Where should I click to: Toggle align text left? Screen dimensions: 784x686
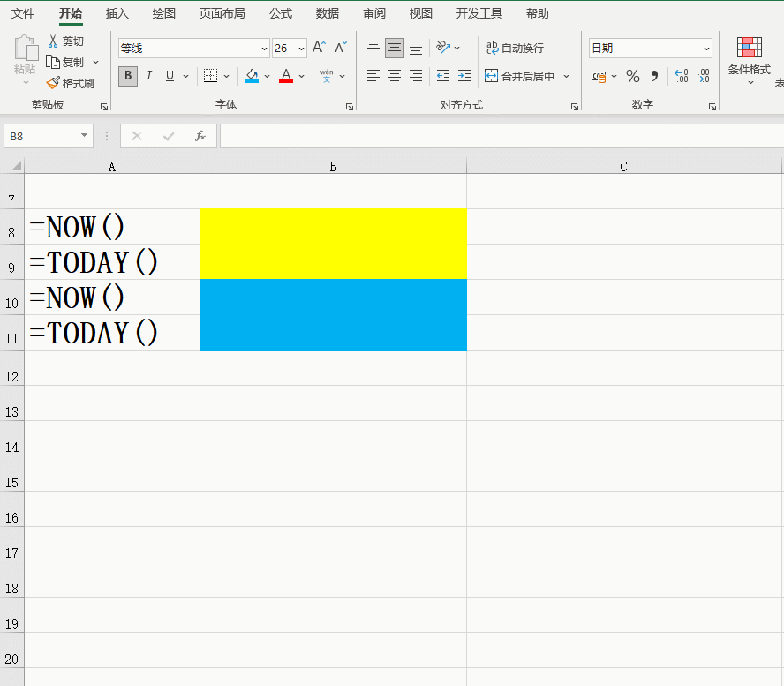click(373, 76)
